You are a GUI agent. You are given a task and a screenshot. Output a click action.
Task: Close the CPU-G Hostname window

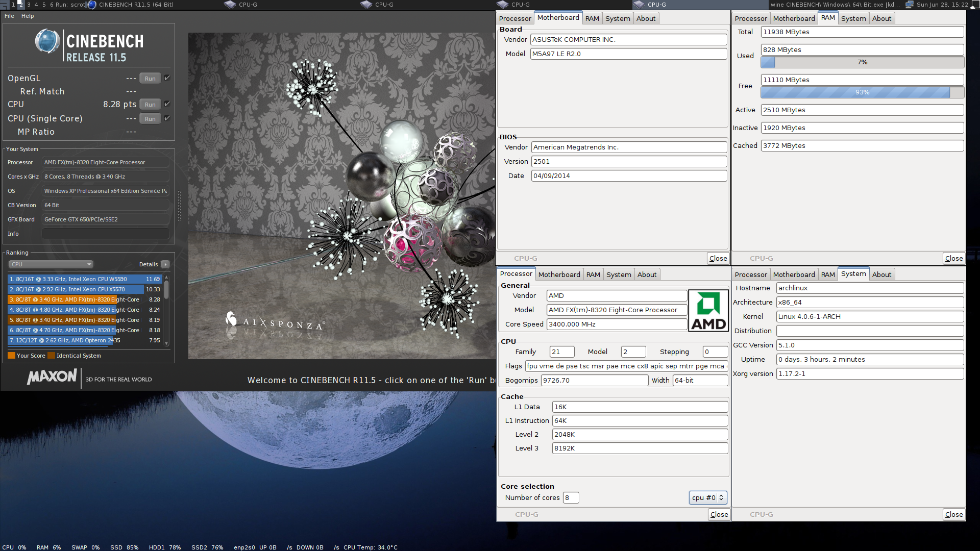pos(953,514)
